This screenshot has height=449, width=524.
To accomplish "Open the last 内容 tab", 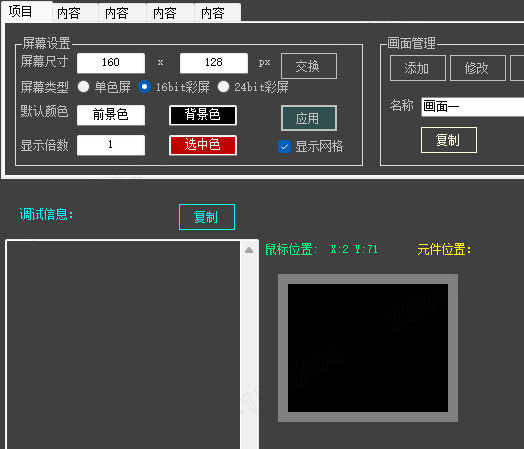I will (x=213, y=13).
